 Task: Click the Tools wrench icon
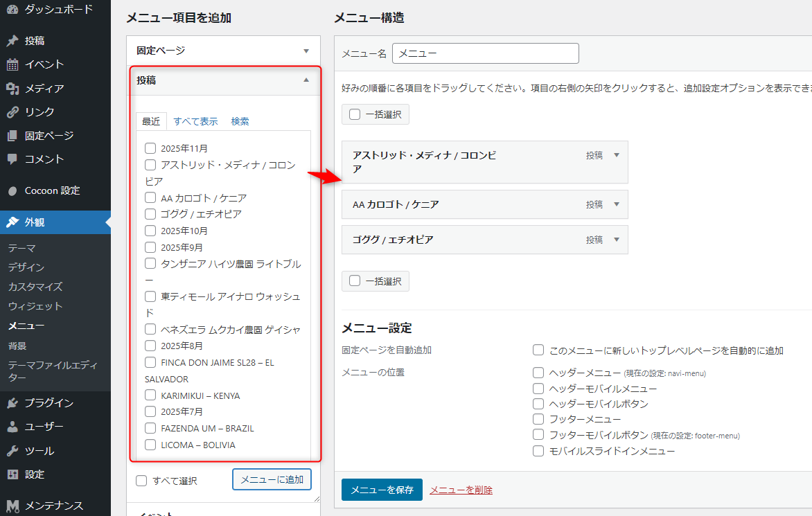(12, 451)
